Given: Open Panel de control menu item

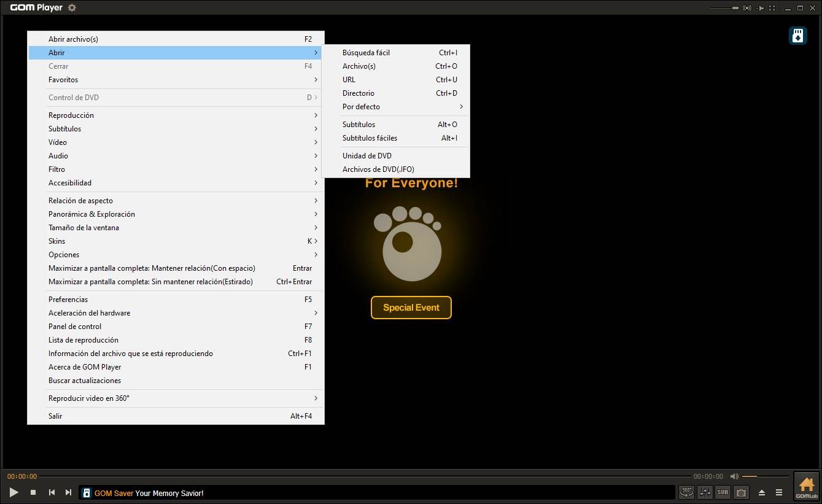Looking at the screenshot, I should [x=176, y=327].
